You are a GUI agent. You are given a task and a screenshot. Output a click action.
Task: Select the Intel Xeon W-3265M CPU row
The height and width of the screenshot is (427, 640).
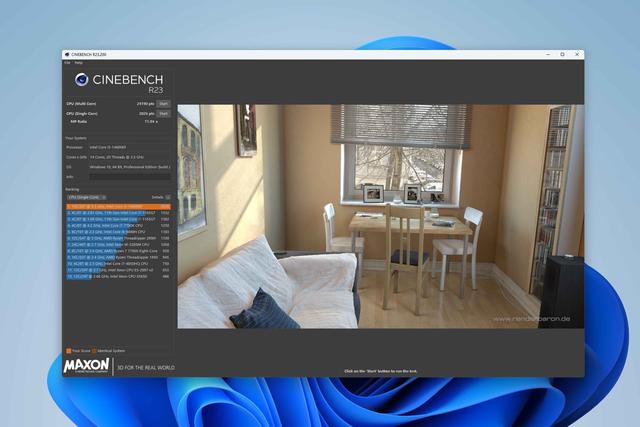[118, 245]
